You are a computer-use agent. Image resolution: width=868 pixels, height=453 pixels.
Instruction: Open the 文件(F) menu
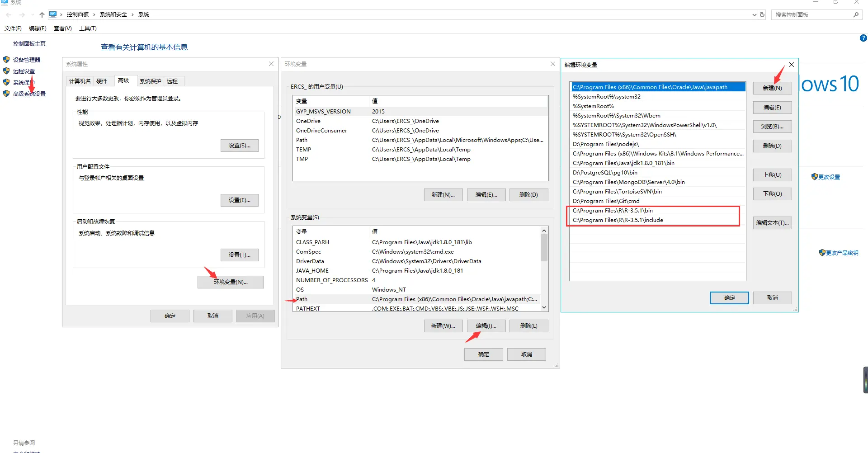(13, 28)
